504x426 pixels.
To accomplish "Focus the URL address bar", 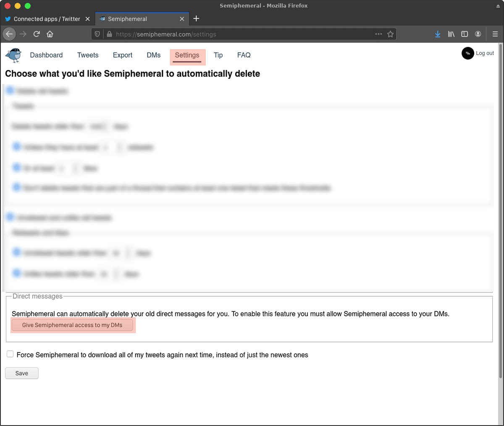I will click(x=244, y=34).
